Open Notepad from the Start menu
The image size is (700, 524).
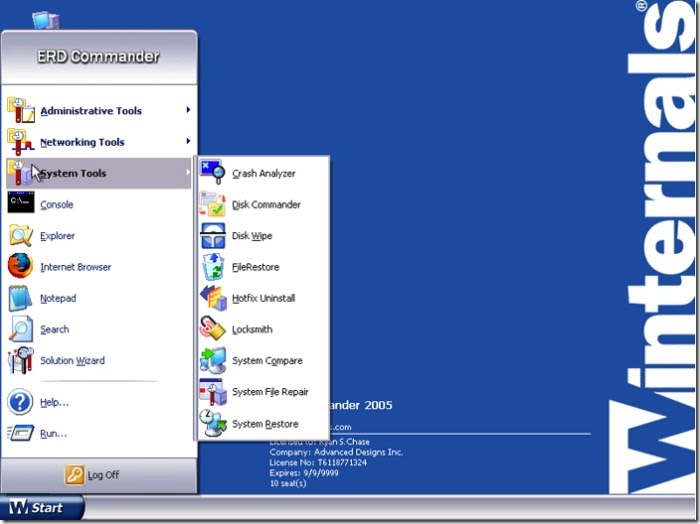point(57,298)
